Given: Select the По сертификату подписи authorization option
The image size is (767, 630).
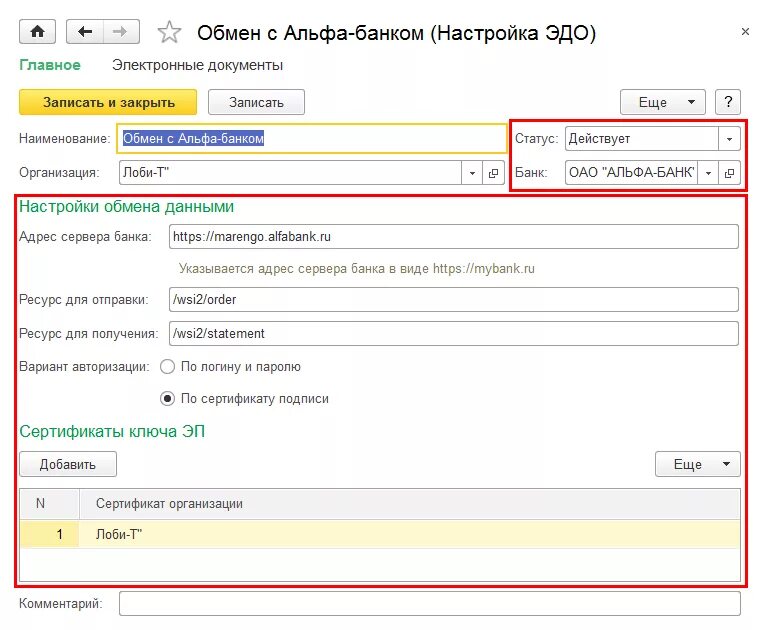Looking at the screenshot, I should coord(167,399).
